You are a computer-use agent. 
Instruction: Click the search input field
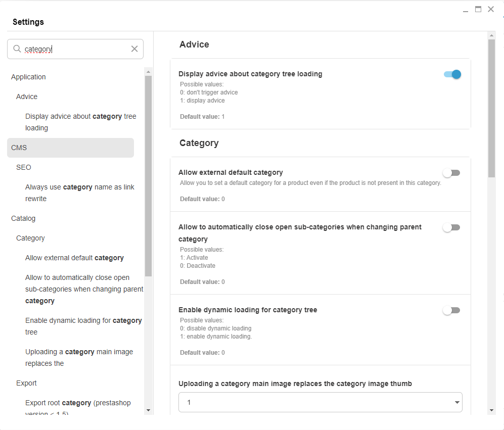tap(76, 49)
